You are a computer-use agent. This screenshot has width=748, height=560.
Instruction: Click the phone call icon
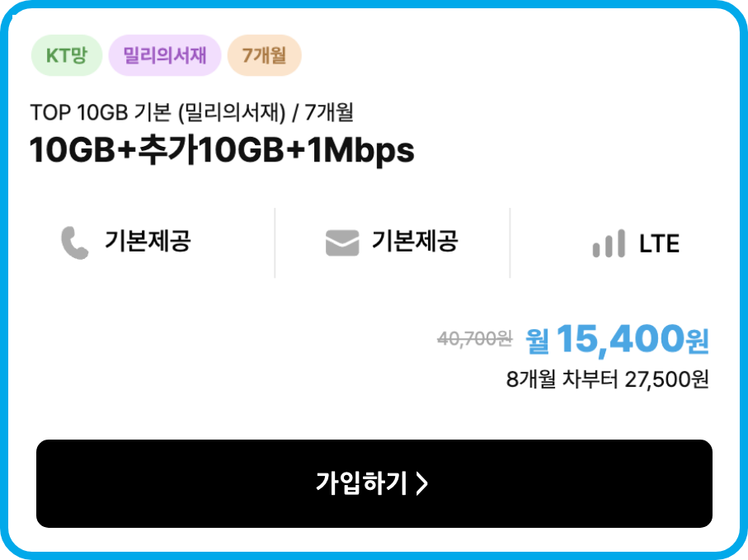coord(75,242)
